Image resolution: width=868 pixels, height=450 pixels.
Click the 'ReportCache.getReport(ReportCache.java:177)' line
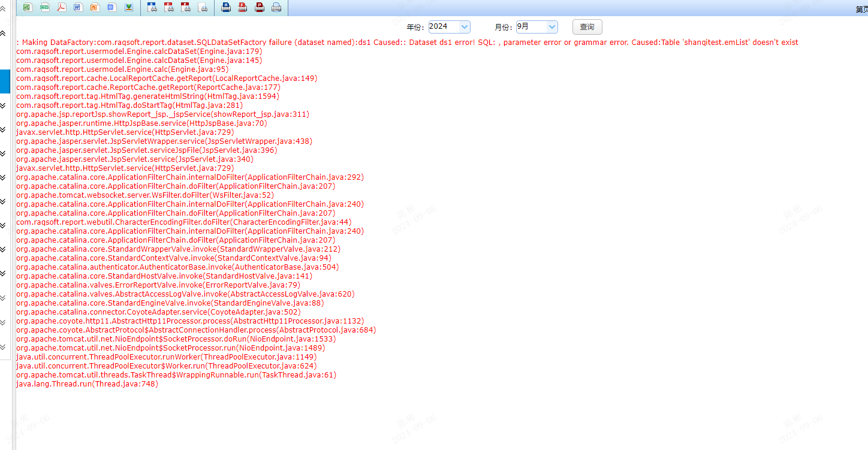[149, 87]
